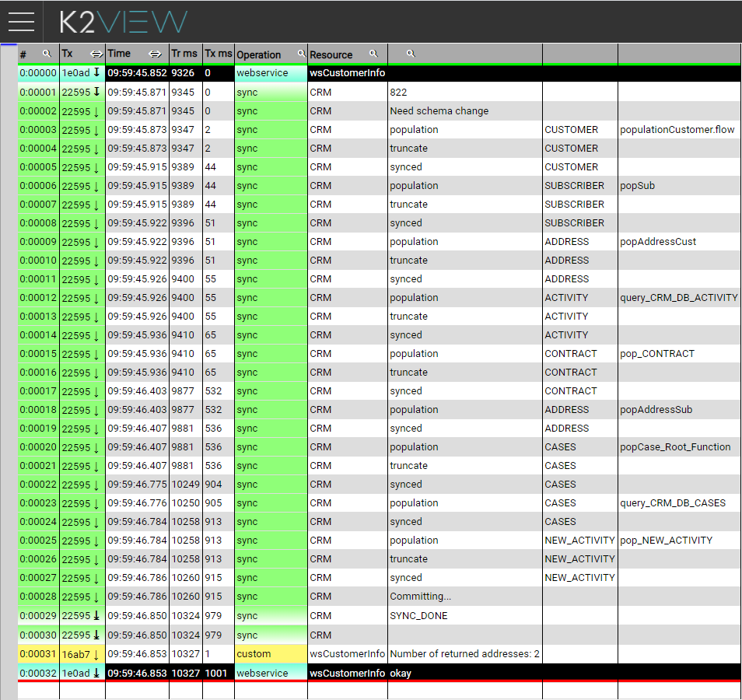Click the 'Need schema change' message cell
The image size is (742, 700).
[439, 110]
